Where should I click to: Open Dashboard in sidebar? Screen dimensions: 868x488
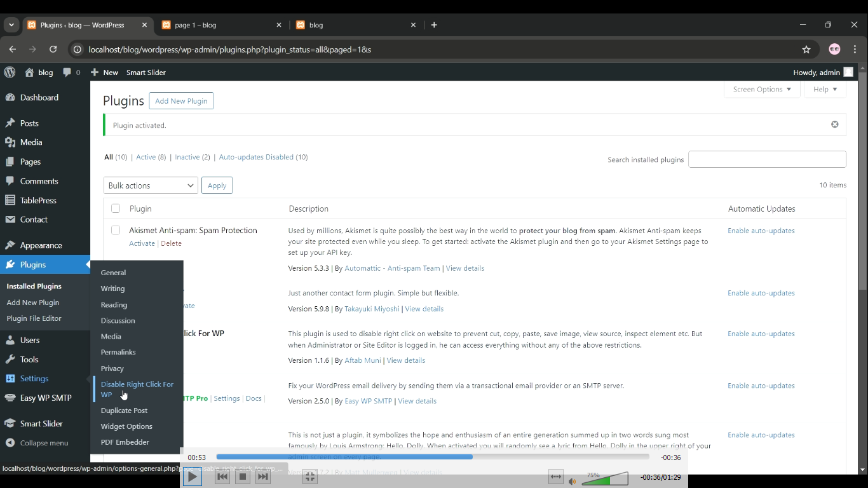coord(39,97)
